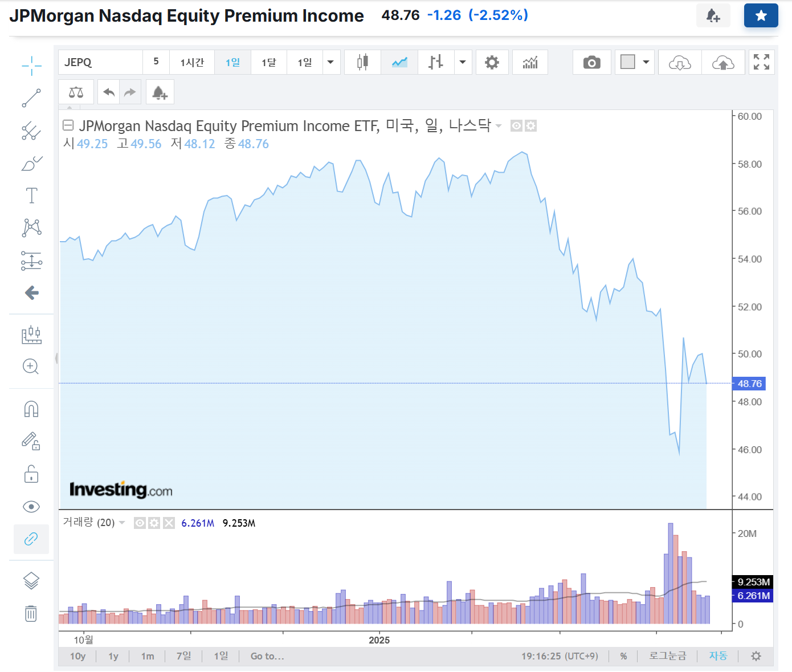This screenshot has height=672, width=792.
Task: Select the trend line drawing tool
Action: coord(31,98)
